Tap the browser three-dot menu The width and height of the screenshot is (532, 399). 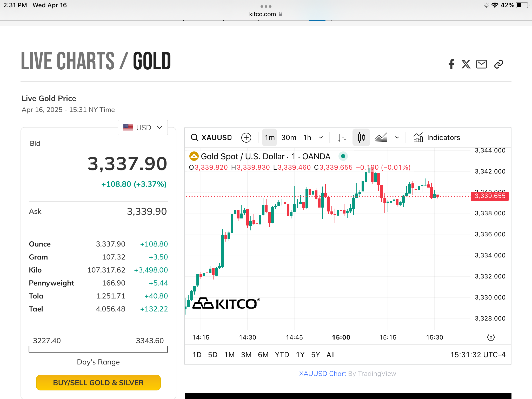tap(266, 6)
